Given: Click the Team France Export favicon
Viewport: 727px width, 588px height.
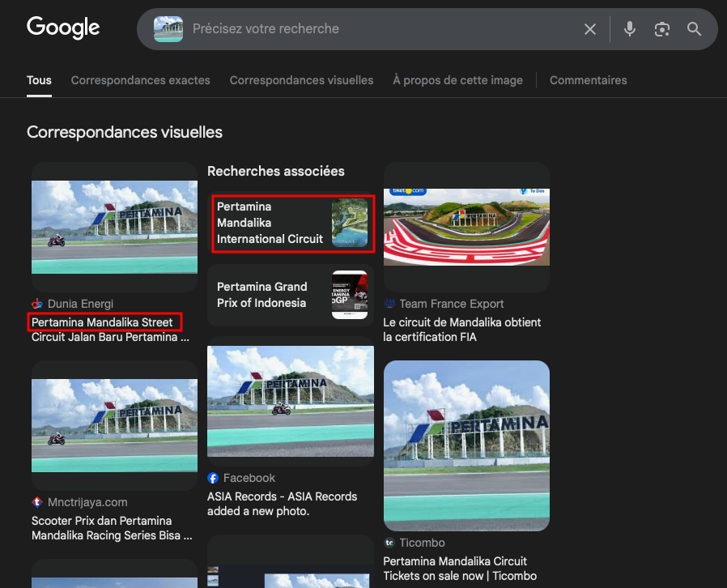Looking at the screenshot, I should coord(389,304).
